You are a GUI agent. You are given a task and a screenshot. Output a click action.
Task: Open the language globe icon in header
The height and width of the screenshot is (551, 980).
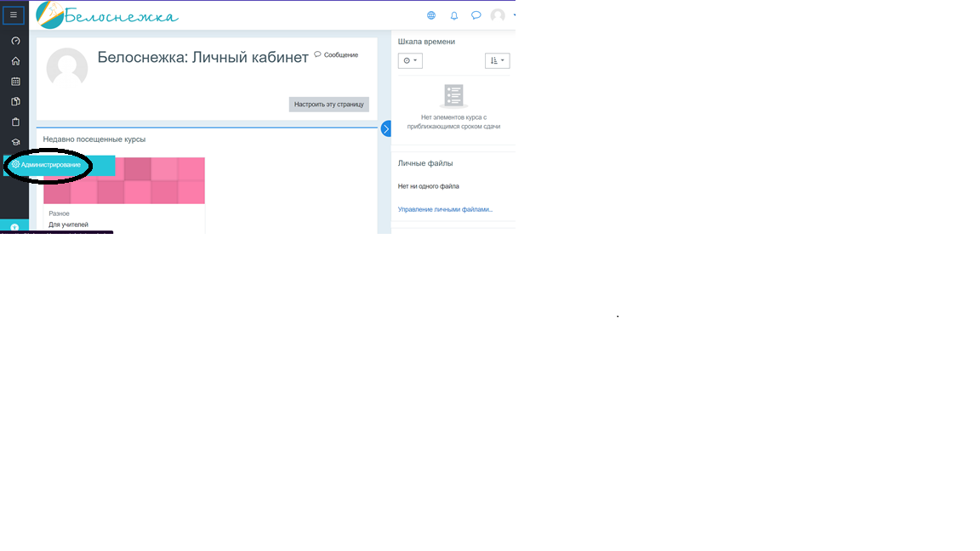coord(431,15)
